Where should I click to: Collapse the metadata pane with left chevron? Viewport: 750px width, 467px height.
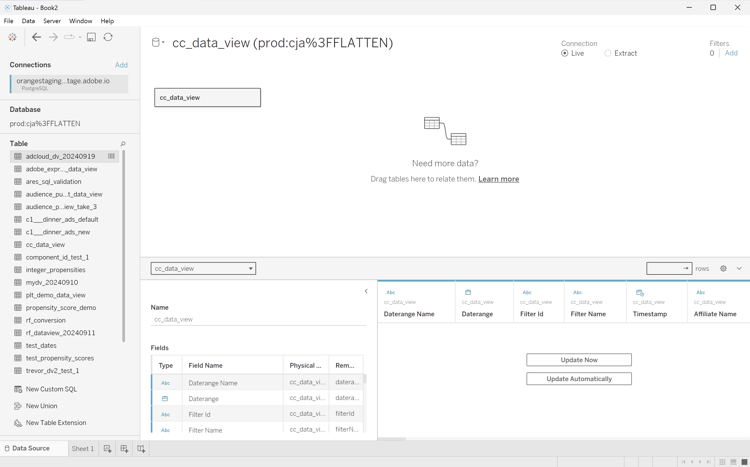pyautogui.click(x=366, y=291)
